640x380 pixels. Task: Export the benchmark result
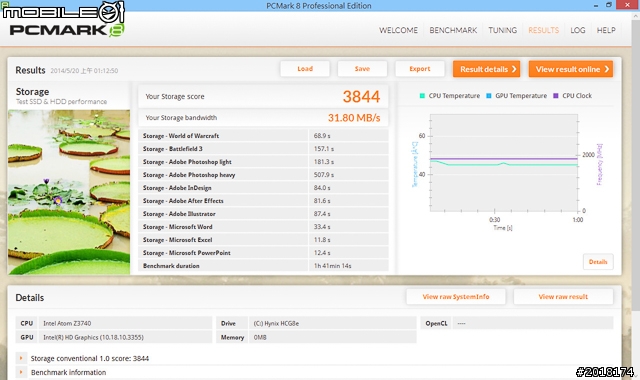tap(420, 69)
